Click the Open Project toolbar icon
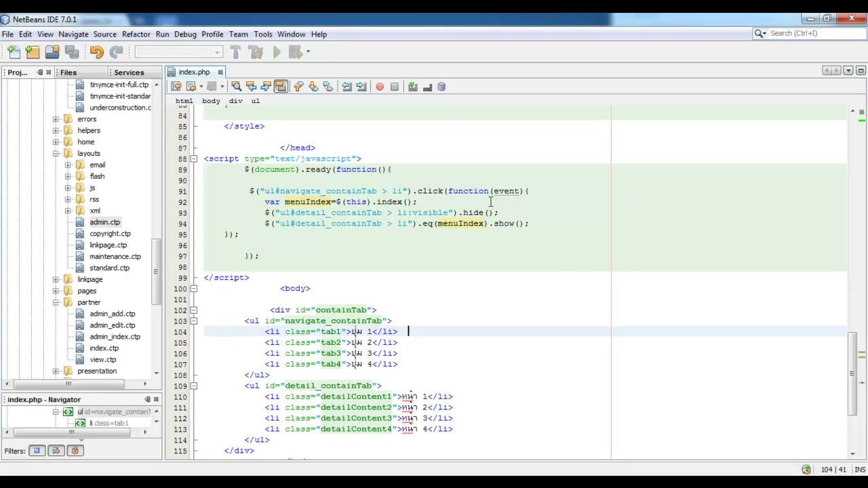Image resolution: width=868 pixels, height=488 pixels. (x=52, y=52)
